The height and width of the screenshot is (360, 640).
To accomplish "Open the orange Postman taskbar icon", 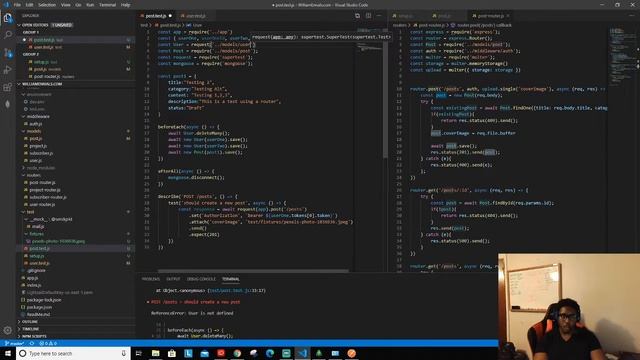I will (x=351, y=353).
